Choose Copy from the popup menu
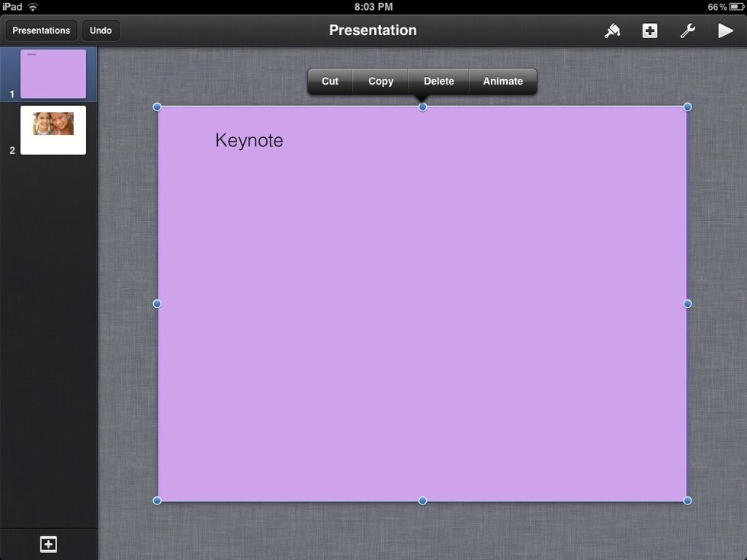Screen dimensions: 747x560 380,82
